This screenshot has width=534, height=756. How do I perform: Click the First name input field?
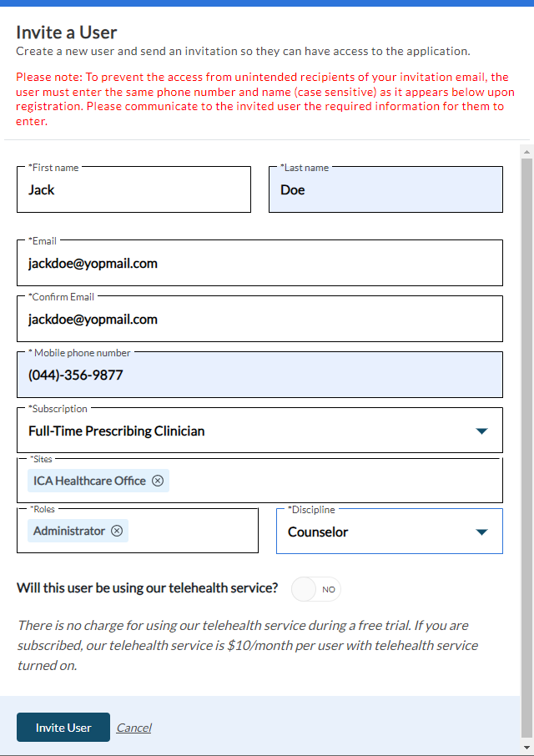(x=133, y=190)
